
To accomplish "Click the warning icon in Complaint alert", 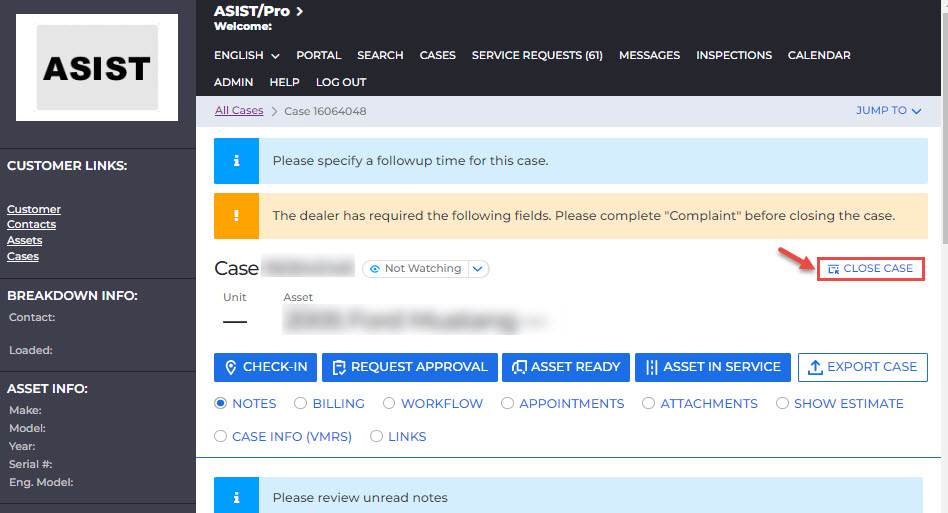I will (x=236, y=216).
